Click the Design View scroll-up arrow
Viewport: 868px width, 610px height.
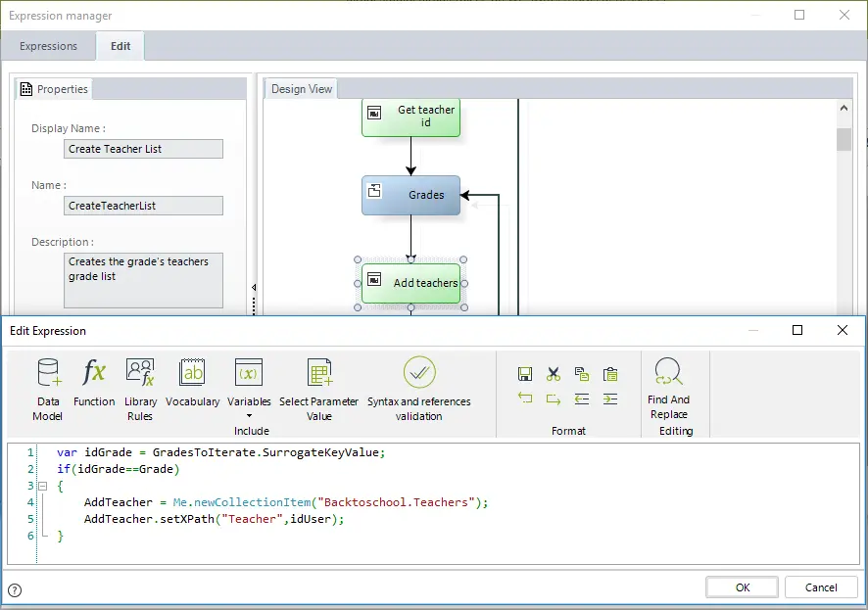[844, 108]
